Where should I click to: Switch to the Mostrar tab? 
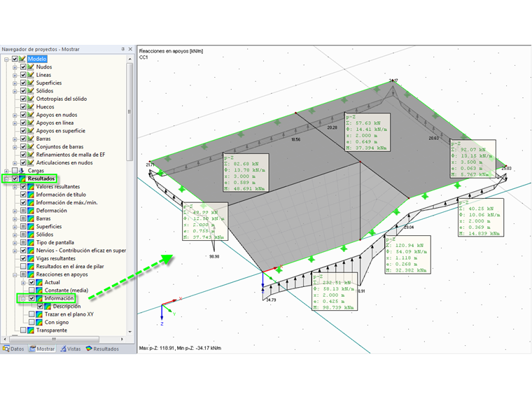click(x=42, y=349)
